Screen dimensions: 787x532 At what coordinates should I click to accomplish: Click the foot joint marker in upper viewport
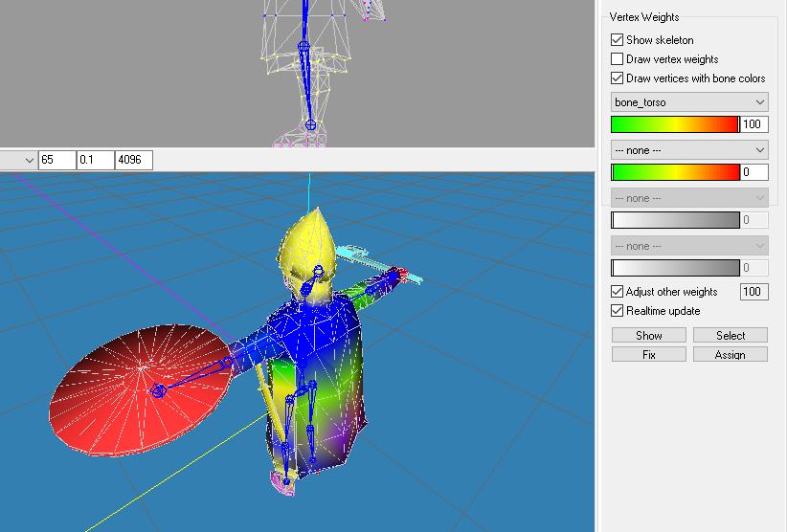coord(311,124)
